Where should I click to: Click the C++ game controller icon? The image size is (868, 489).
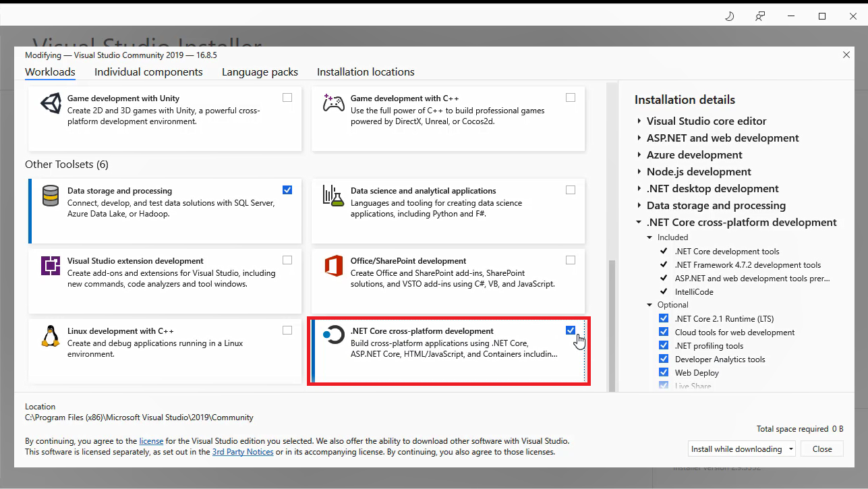pyautogui.click(x=333, y=104)
